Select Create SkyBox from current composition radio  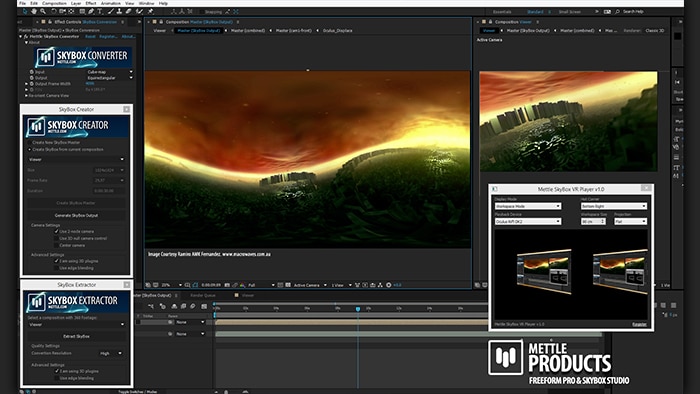[x=29, y=149]
